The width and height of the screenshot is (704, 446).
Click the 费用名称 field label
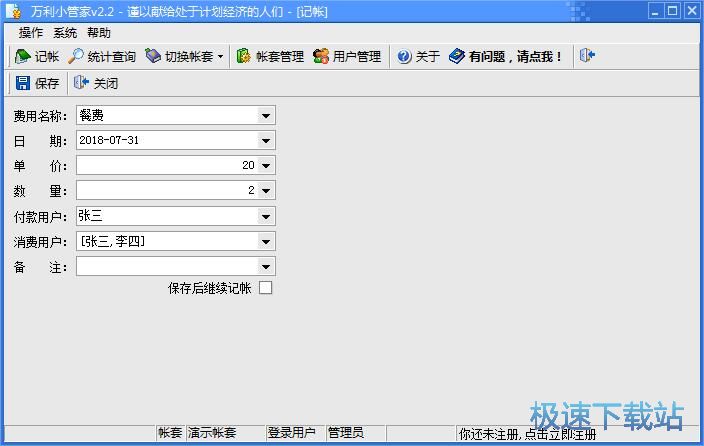coord(40,116)
